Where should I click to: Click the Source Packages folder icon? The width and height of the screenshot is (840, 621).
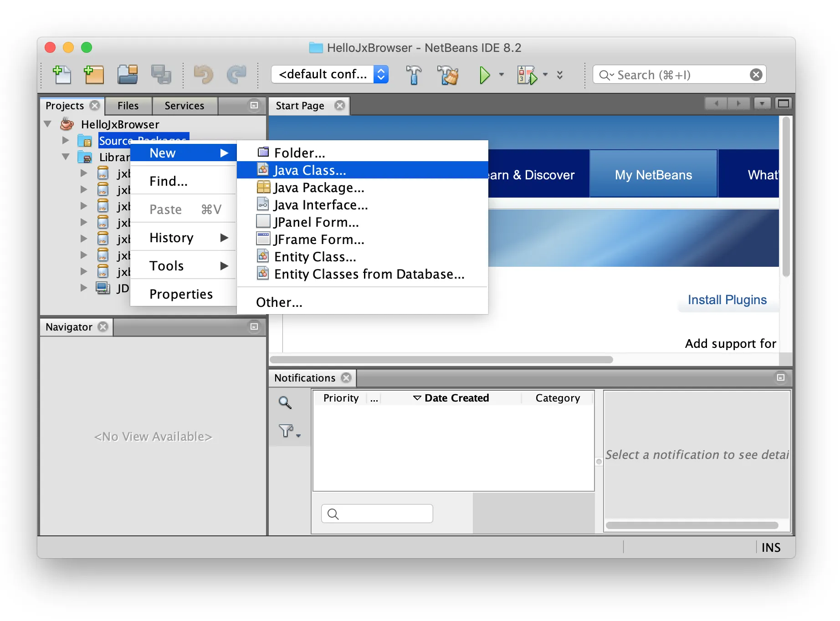point(85,141)
